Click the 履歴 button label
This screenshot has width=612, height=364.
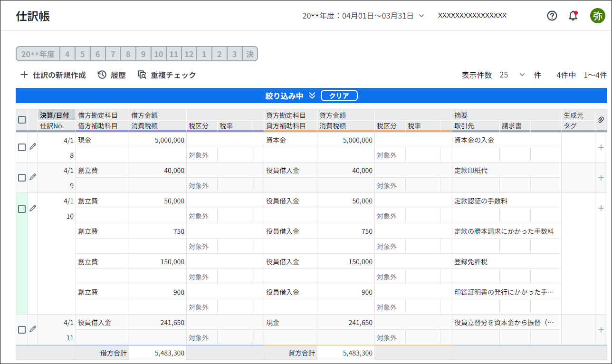click(x=118, y=75)
